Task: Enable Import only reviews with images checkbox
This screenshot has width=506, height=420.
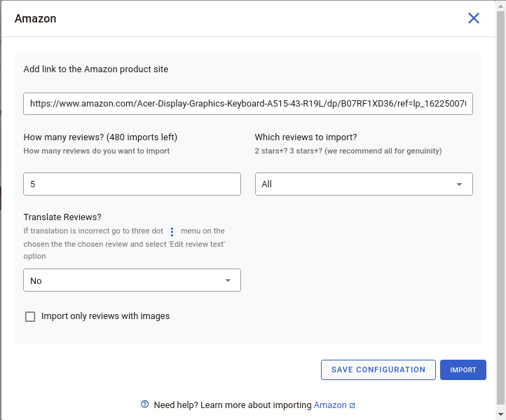Action: [30, 316]
